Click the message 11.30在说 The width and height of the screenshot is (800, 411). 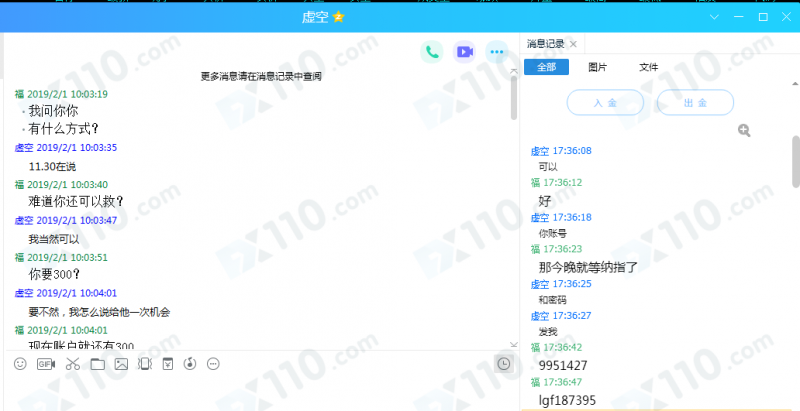(x=52, y=167)
